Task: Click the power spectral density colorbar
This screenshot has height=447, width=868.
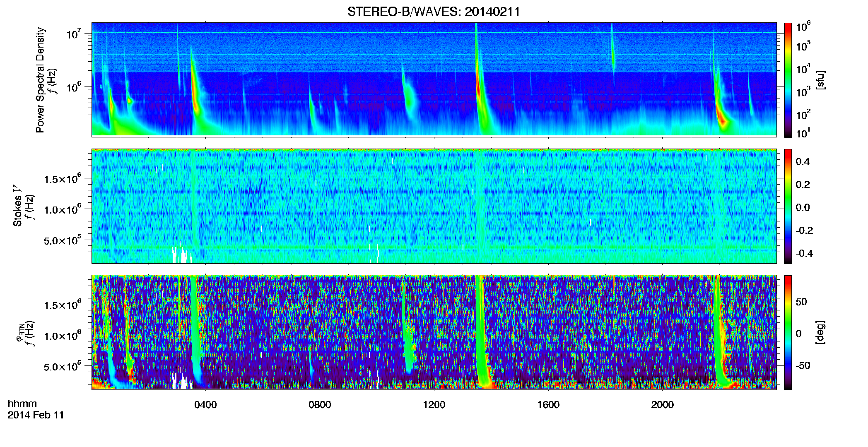Action: 788,80
